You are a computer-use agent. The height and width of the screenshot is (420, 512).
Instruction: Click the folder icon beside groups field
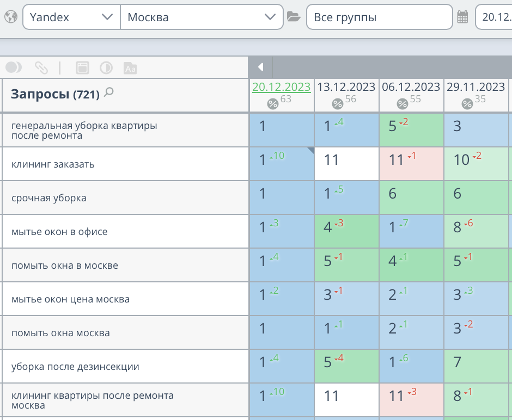click(294, 17)
